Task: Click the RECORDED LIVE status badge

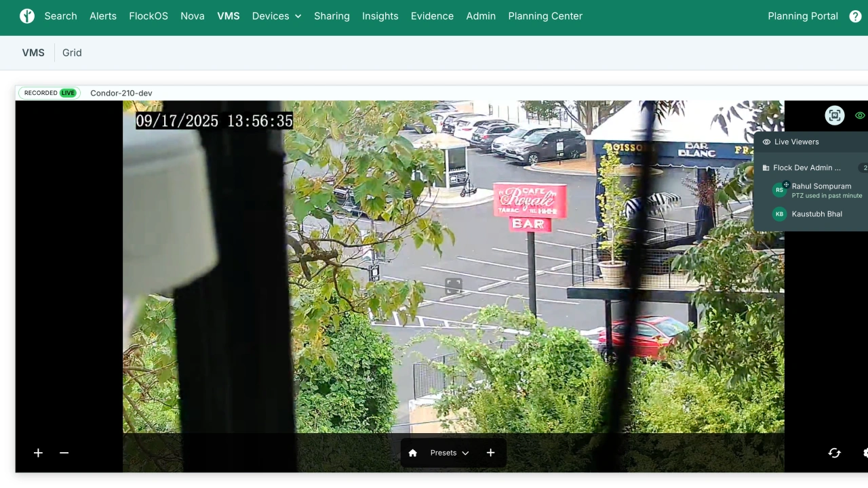Action: point(50,93)
